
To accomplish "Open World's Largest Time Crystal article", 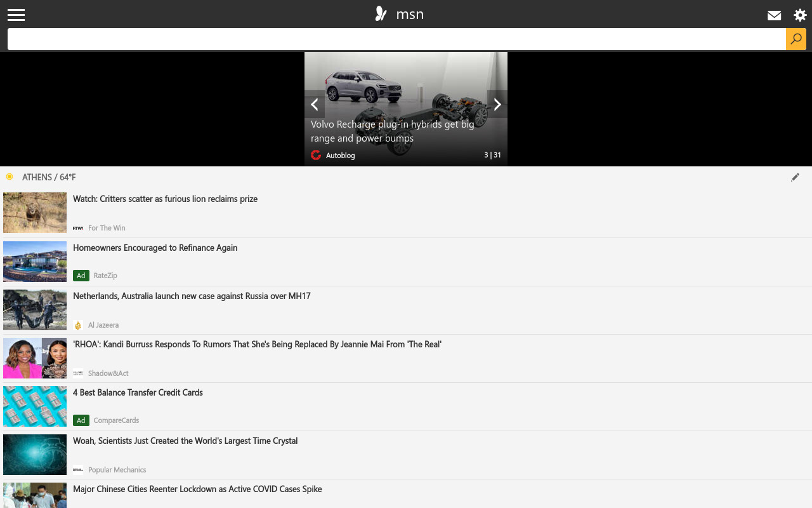I will [185, 441].
